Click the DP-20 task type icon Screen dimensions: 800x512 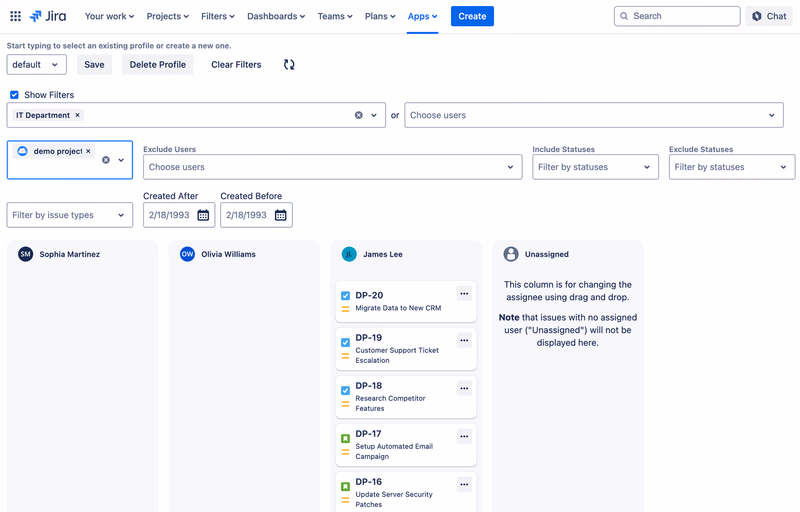pyautogui.click(x=345, y=295)
